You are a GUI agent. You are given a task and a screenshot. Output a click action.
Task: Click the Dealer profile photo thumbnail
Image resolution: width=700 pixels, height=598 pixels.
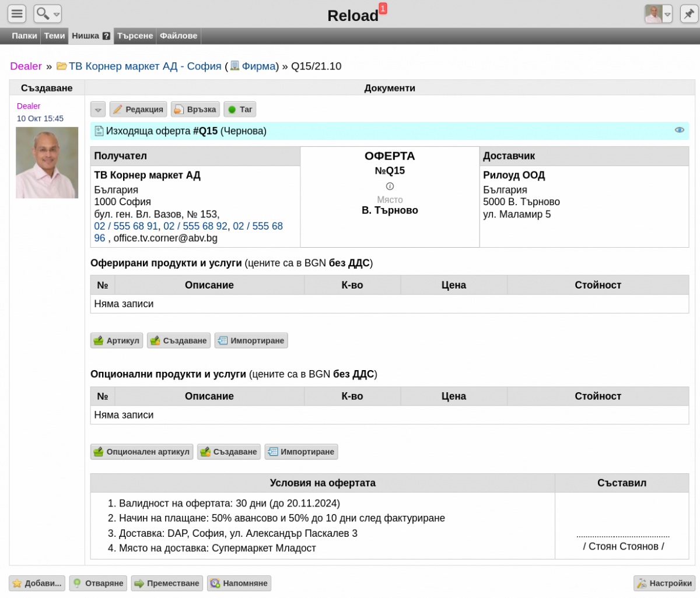47,163
